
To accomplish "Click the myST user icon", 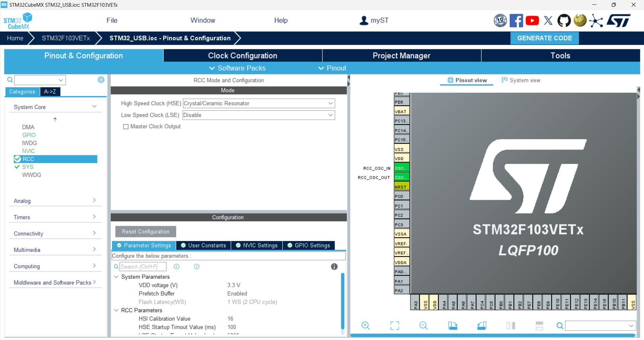I will pos(364,20).
